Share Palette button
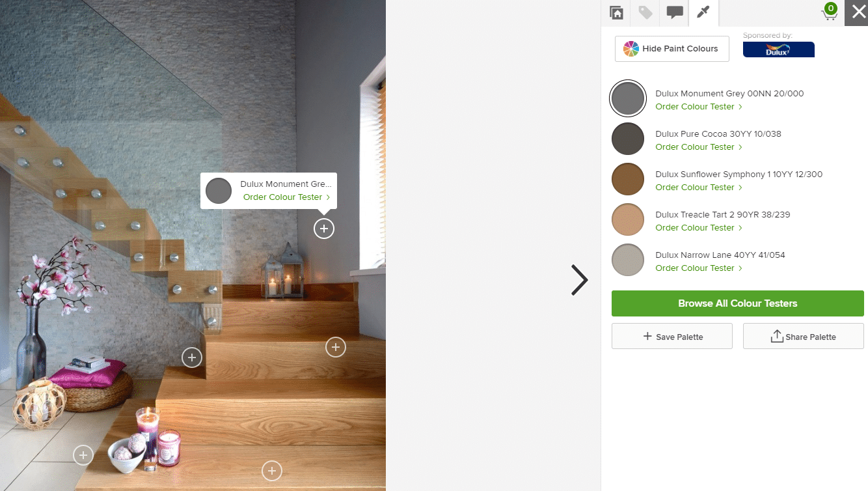Viewport: 868px width, 491px height. tap(804, 337)
